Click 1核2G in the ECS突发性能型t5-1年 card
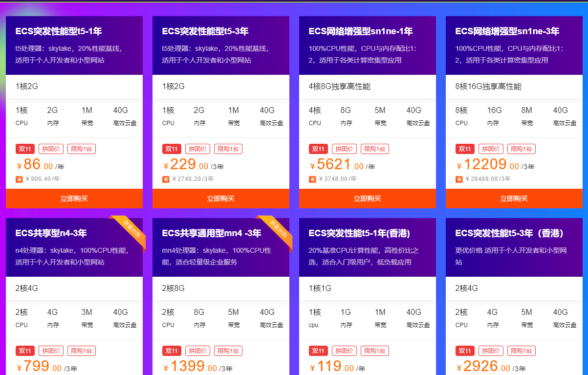588x375 pixels. coord(27,87)
